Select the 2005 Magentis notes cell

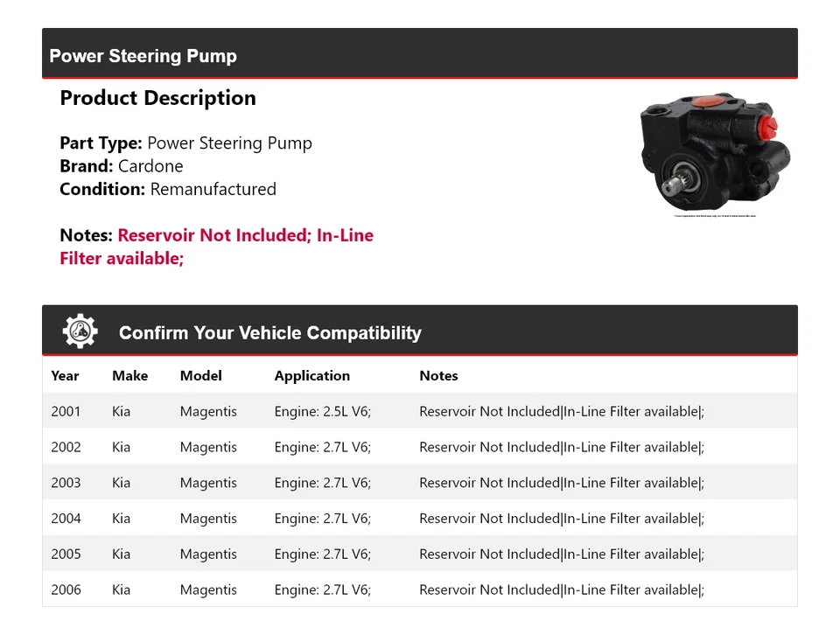click(561, 554)
